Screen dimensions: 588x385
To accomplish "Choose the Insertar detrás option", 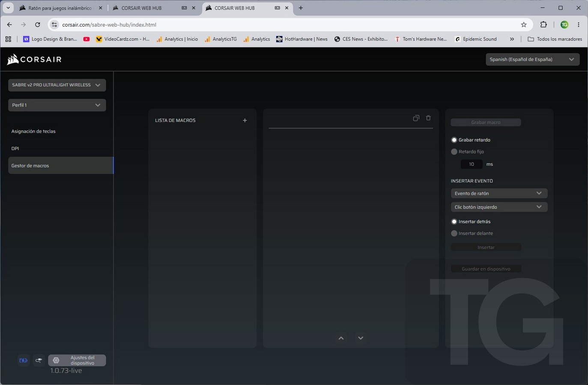I will click(x=454, y=222).
